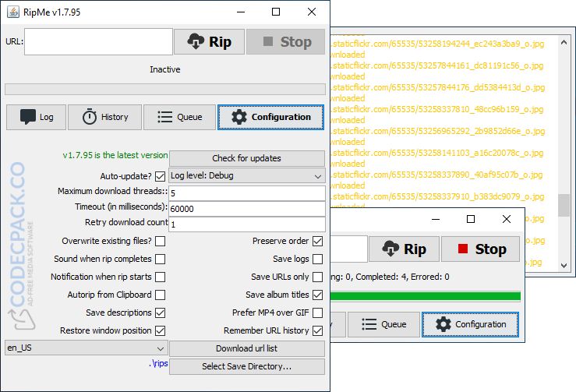Enable Sound when rip completes
This screenshot has height=392, width=576.
[160, 259]
